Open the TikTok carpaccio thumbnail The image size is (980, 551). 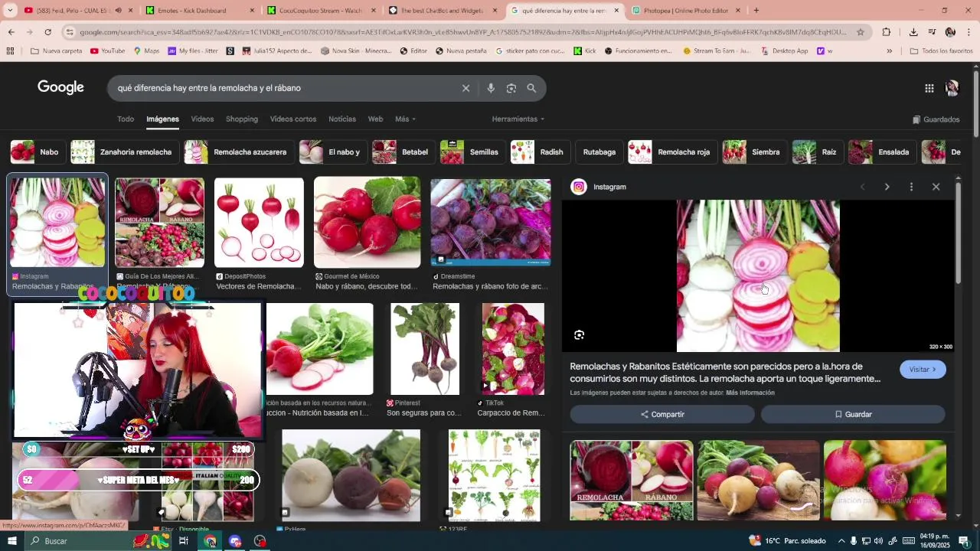[x=513, y=349]
